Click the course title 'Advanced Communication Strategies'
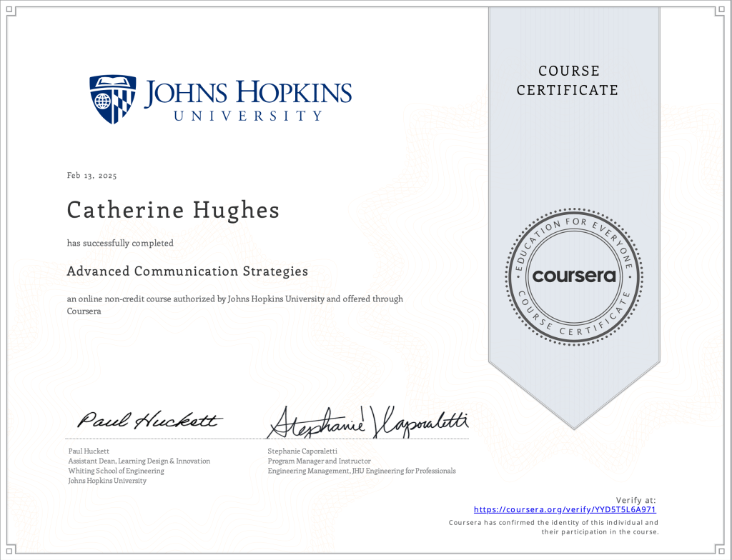732x560 pixels. coord(187,271)
